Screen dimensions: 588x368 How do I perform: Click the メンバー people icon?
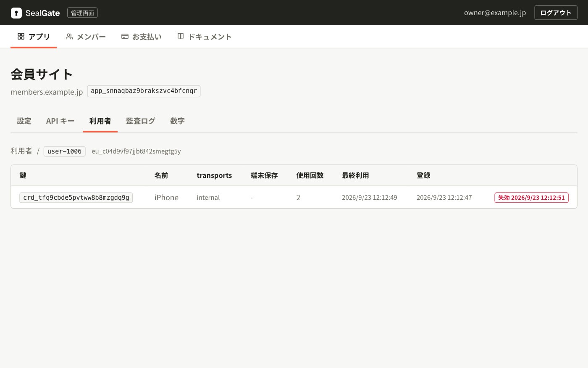tap(69, 37)
